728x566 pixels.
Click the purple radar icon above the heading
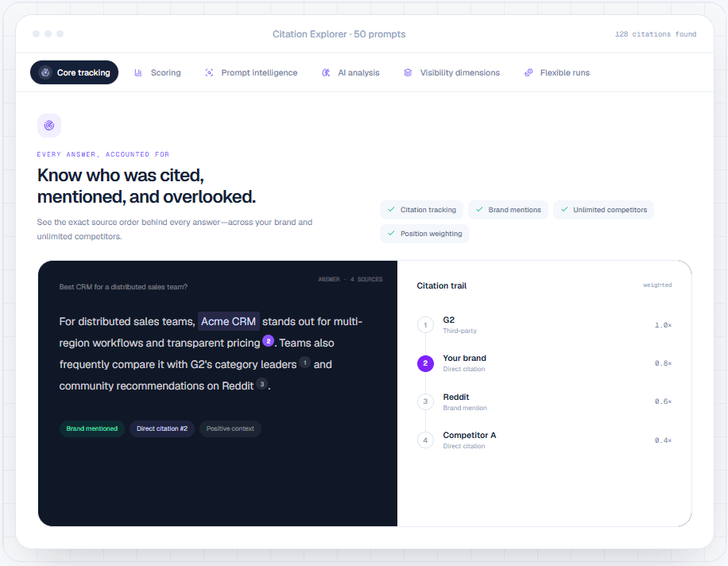[x=49, y=126]
